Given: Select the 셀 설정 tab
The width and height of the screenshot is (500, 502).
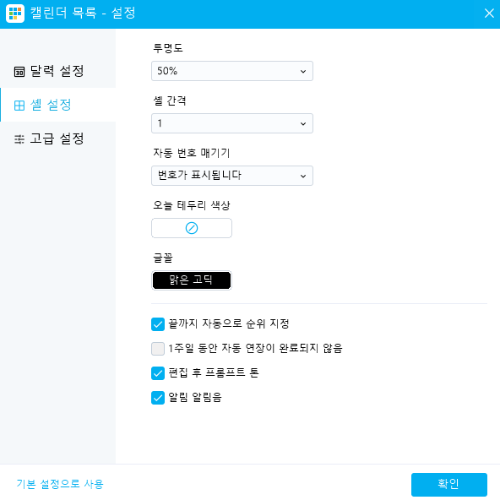Looking at the screenshot, I should (58, 105).
